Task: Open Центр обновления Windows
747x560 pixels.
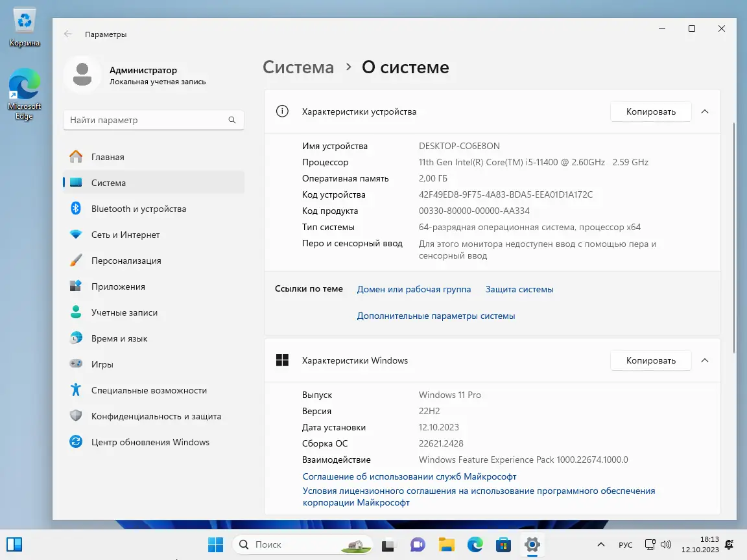Action: tap(154, 442)
